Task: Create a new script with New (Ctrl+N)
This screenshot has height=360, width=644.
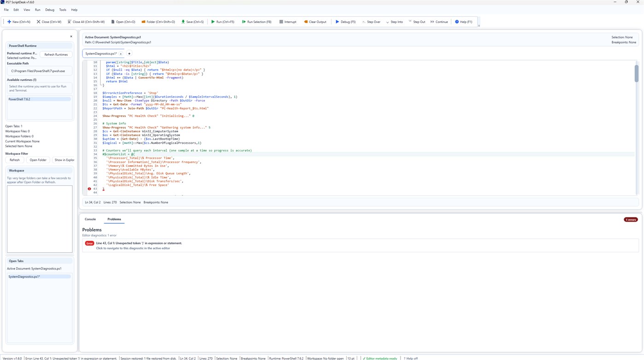Action: click(19, 22)
